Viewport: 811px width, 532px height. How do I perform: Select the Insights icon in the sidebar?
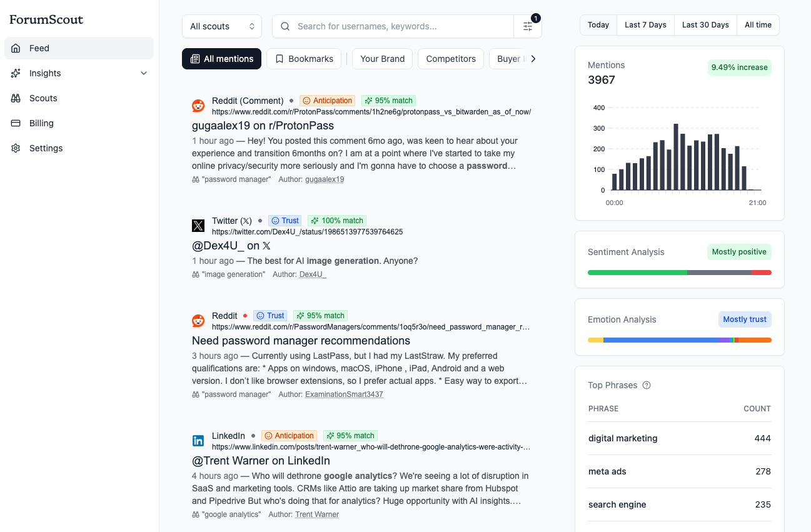[x=15, y=73]
